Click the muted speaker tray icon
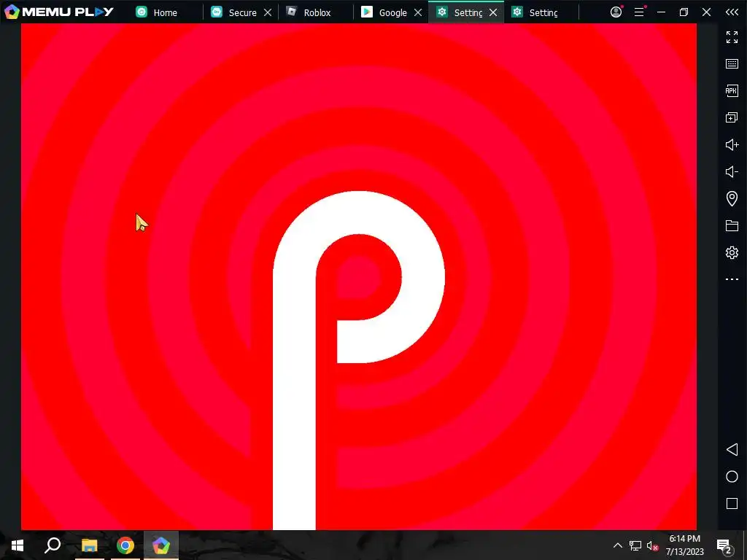The height and width of the screenshot is (560, 747). [652, 545]
